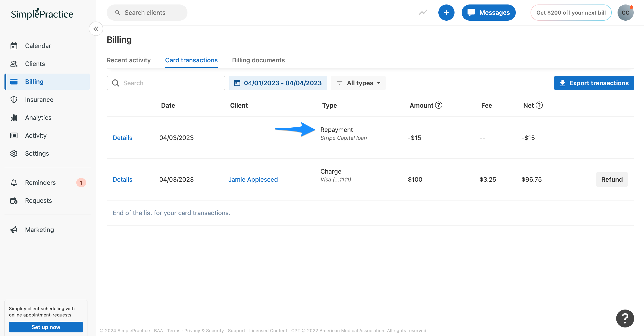Click the blue plus create button
This screenshot has height=336, width=644.
pos(446,13)
